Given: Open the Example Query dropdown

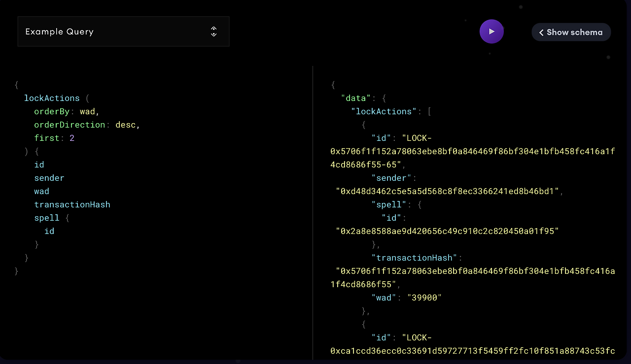Looking at the screenshot, I should coord(123,32).
